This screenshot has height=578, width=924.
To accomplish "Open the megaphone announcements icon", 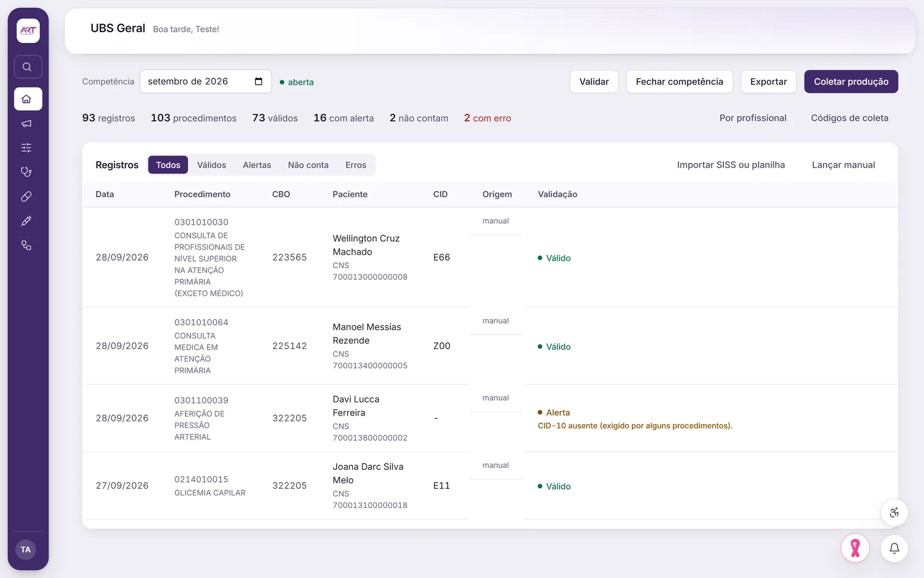I will pos(27,124).
